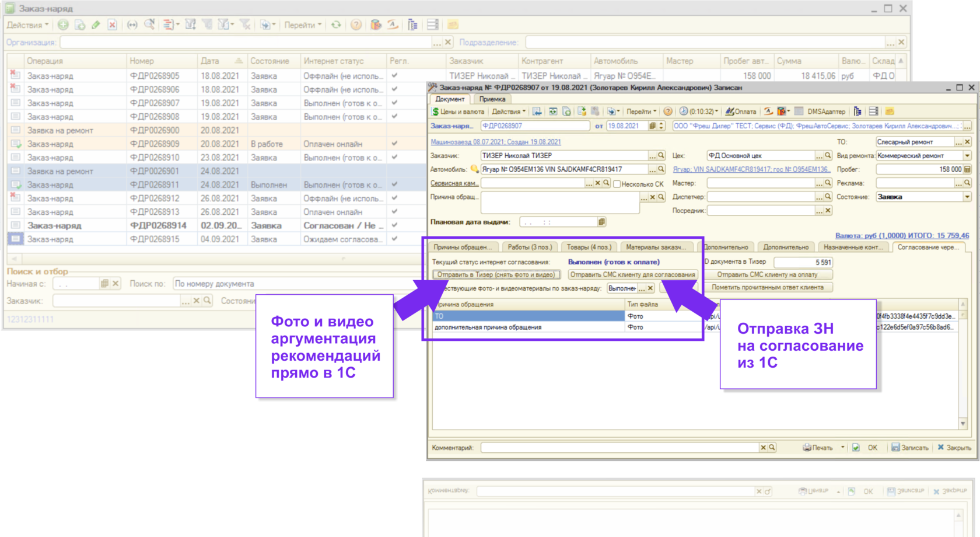Click the magnifier next to Заказчик field

pyautogui.click(x=661, y=156)
